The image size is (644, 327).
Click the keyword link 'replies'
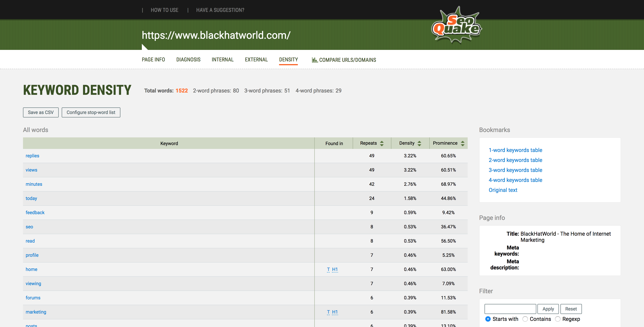tap(33, 156)
